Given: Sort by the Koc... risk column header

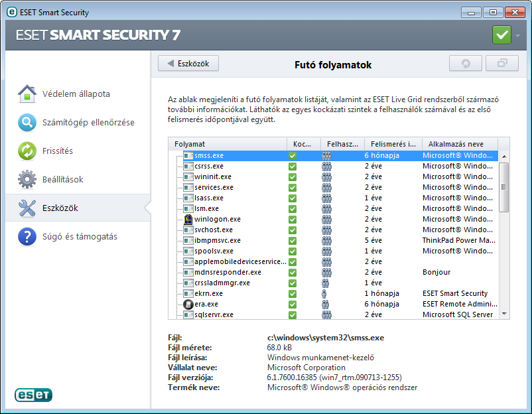Looking at the screenshot, I should (304, 144).
